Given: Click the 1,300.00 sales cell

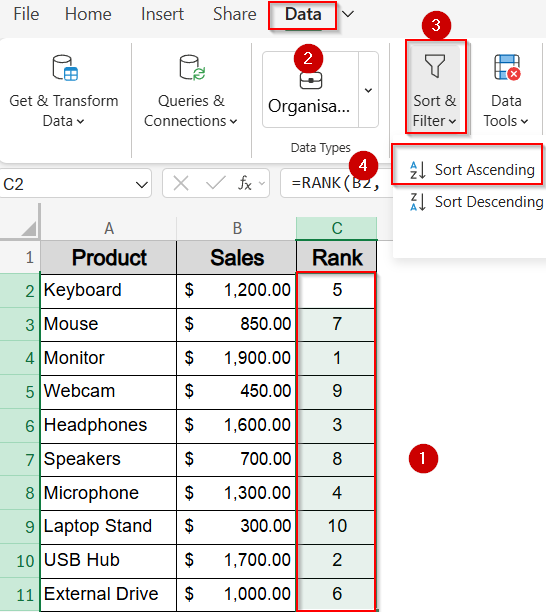Looking at the screenshot, I should pos(237,493).
